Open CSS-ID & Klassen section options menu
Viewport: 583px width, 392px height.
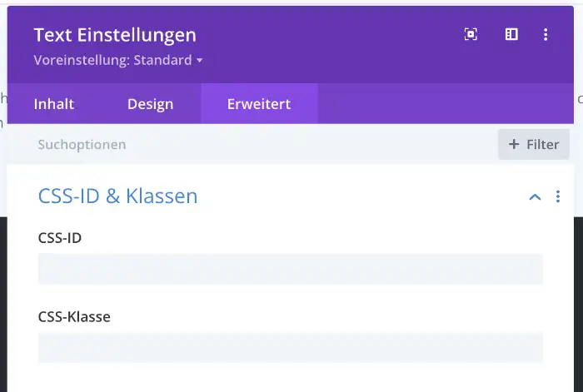[x=558, y=196]
